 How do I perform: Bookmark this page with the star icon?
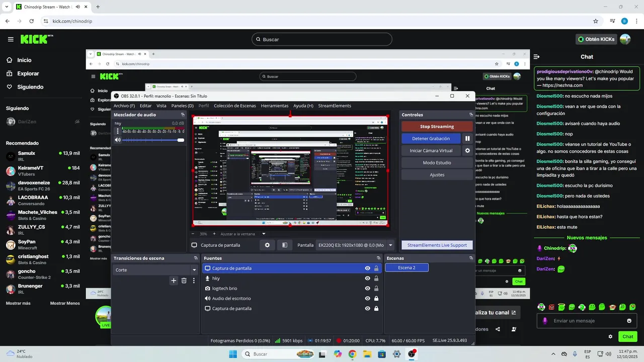(596, 21)
